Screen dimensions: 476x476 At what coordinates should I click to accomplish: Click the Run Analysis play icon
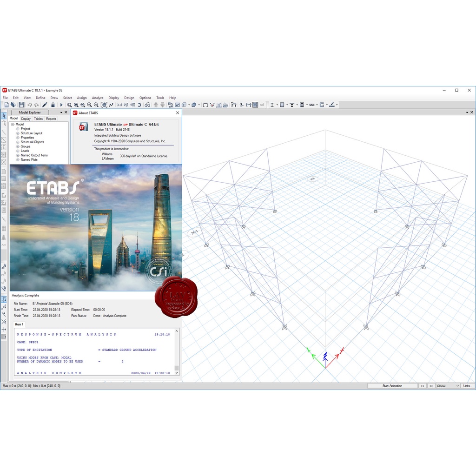61,105
